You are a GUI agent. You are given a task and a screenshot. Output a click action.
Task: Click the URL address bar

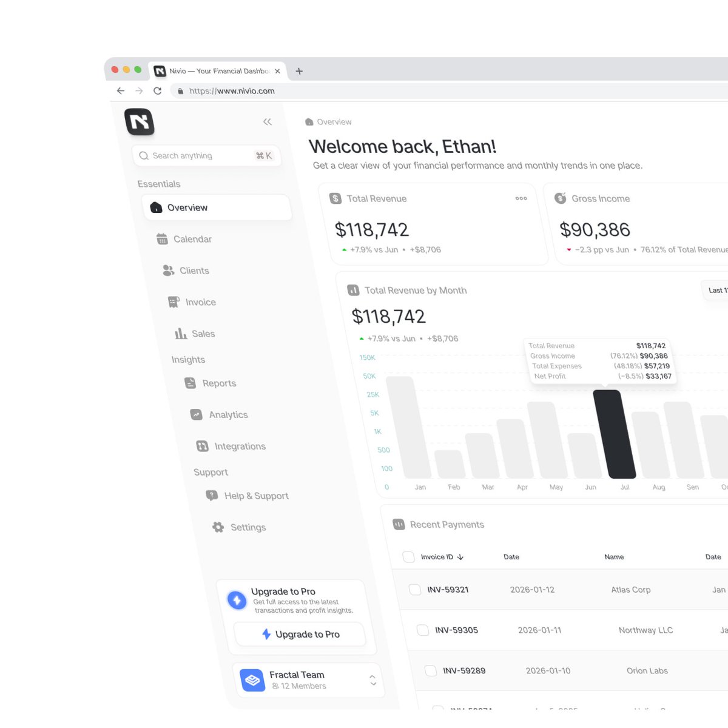[449, 91]
